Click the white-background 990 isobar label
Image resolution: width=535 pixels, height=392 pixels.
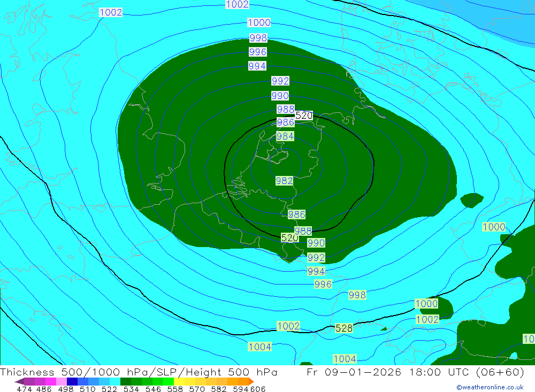280,96
